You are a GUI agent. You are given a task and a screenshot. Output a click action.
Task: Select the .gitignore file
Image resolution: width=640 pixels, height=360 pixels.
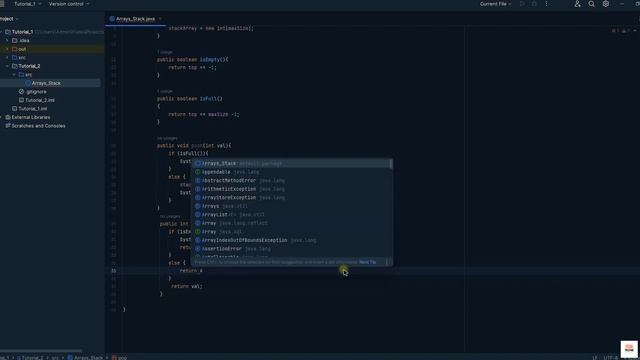coord(36,92)
